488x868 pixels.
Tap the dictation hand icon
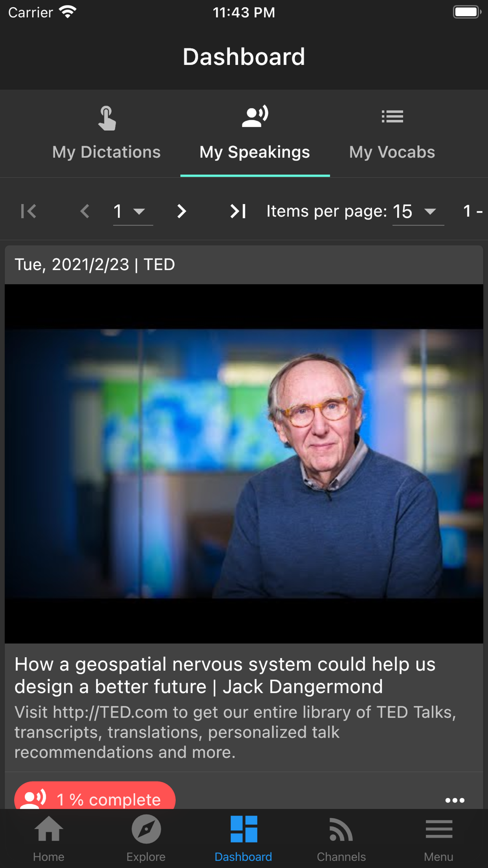tap(107, 118)
